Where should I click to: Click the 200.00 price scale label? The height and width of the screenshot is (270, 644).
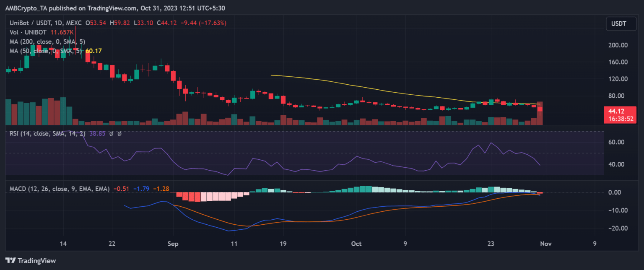point(618,45)
